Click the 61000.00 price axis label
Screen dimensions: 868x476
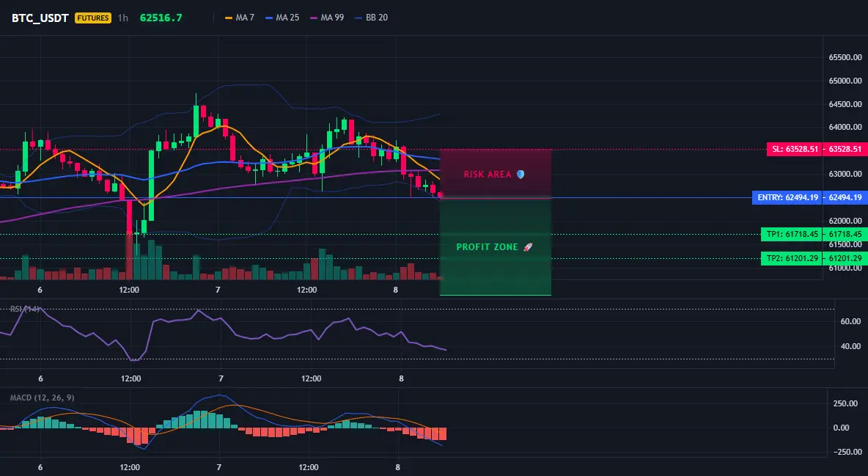tap(845, 268)
